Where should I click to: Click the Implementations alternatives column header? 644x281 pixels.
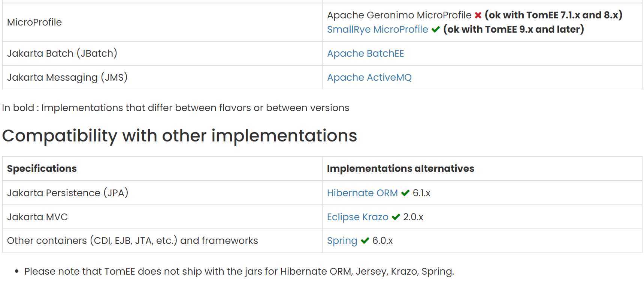(400, 169)
